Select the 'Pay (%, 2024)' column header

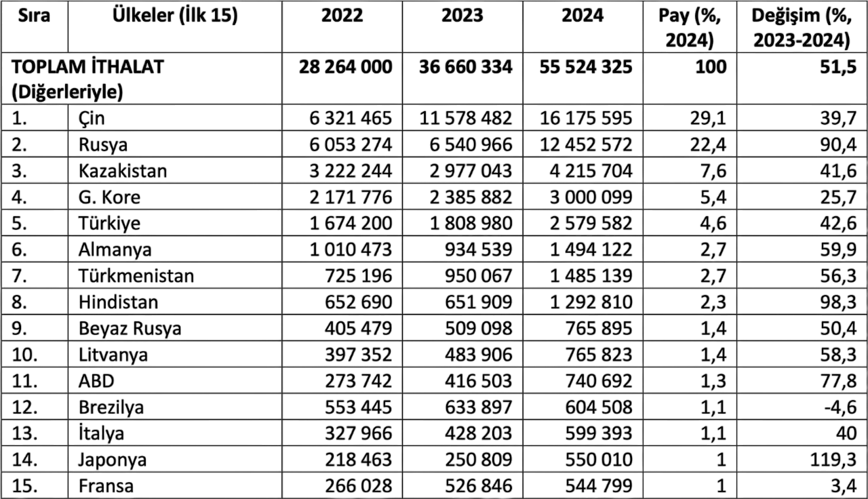pos(689,28)
